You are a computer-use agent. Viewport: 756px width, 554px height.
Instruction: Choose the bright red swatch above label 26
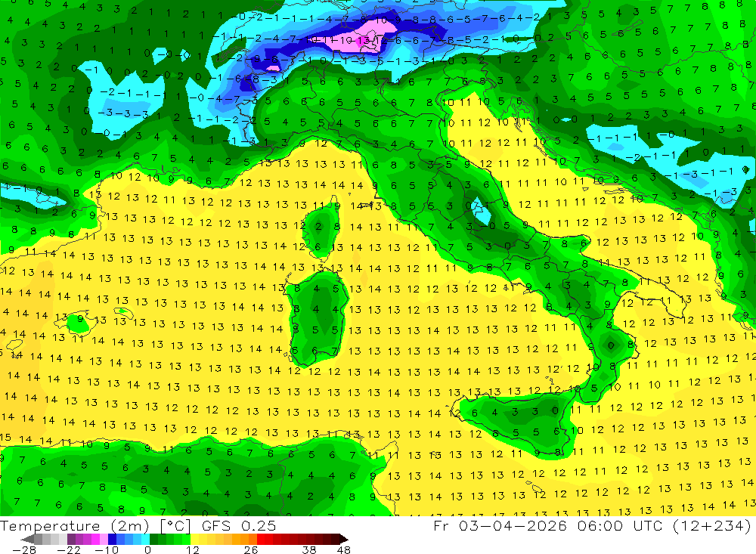(260, 540)
